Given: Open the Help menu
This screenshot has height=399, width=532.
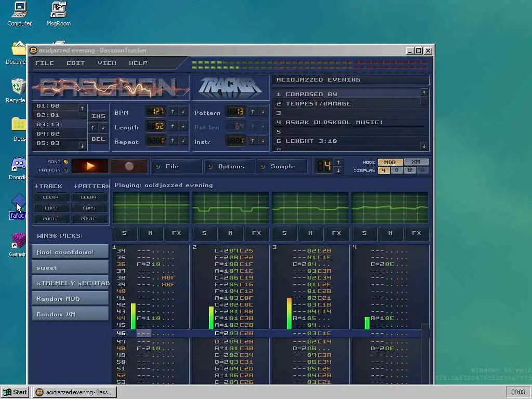Looking at the screenshot, I should 138,63.
